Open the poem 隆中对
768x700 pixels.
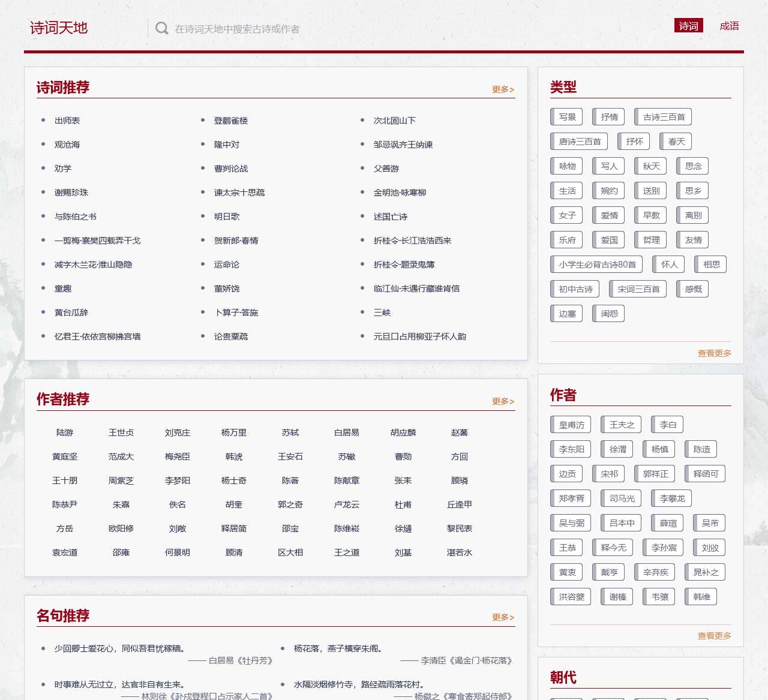(x=227, y=145)
